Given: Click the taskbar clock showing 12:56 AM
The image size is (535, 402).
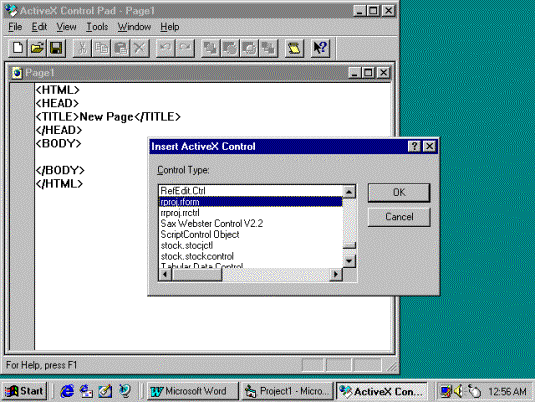Looking at the screenshot, I should tap(507, 391).
